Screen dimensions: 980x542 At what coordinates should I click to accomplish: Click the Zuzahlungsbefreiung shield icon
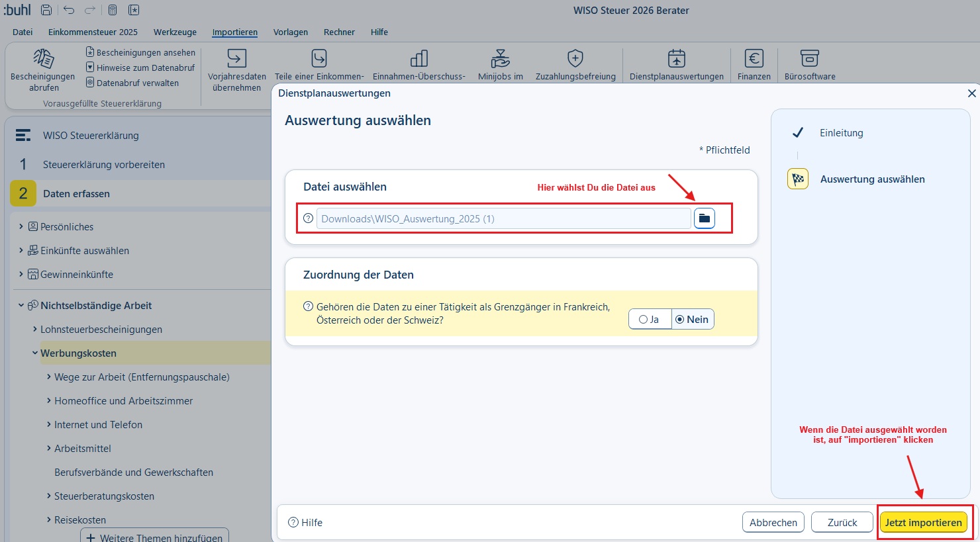click(x=575, y=58)
